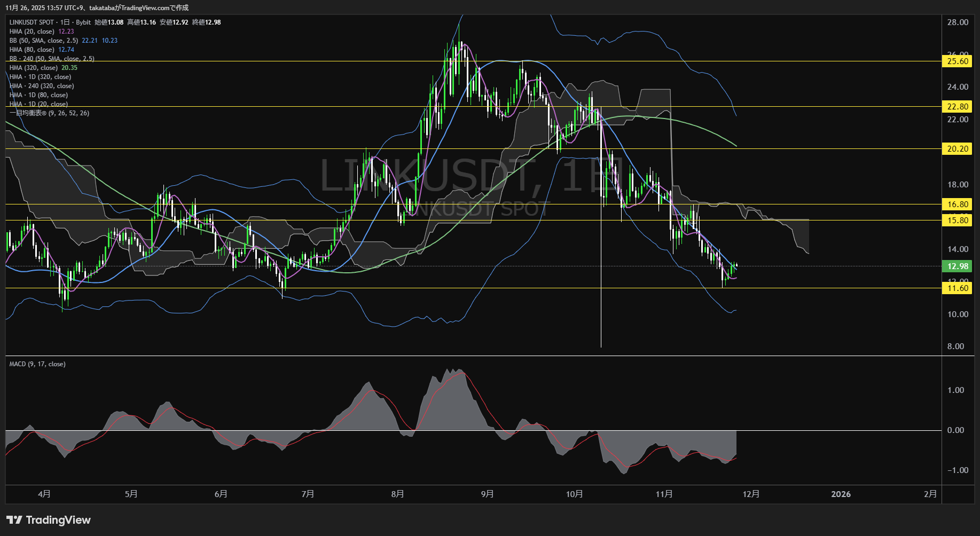Click the 28.00 value on price scale
The image size is (980, 536).
pyautogui.click(x=958, y=22)
